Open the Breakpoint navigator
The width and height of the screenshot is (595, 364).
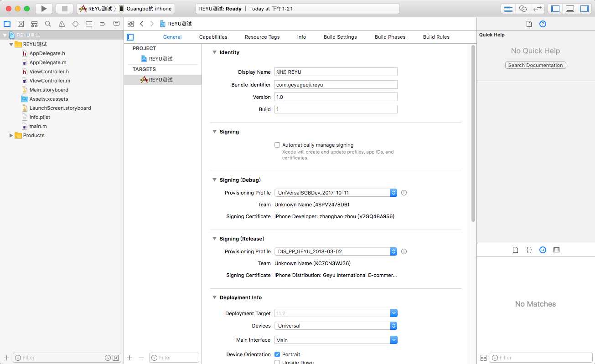coord(103,24)
